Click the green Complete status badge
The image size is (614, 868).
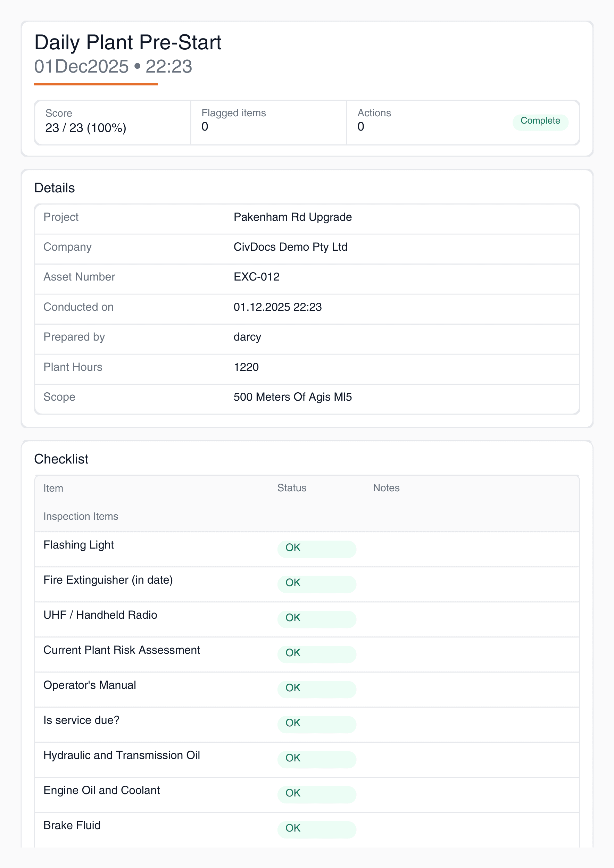click(540, 121)
